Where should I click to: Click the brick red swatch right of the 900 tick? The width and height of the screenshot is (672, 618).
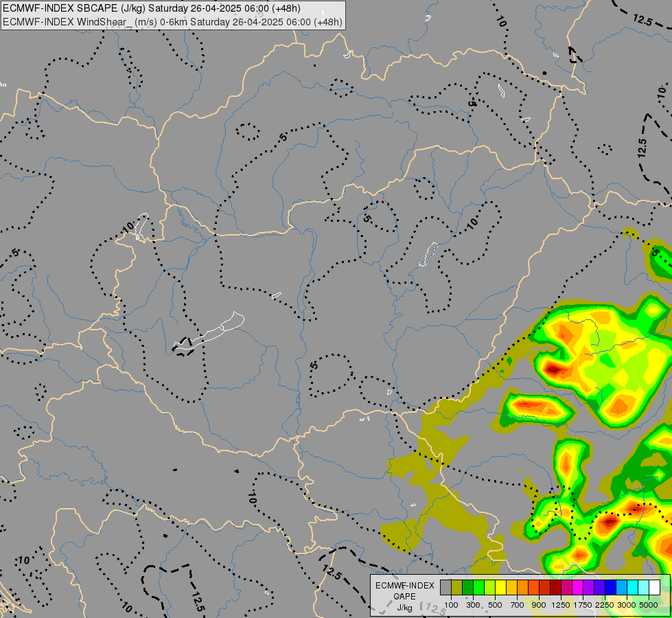[545, 588]
